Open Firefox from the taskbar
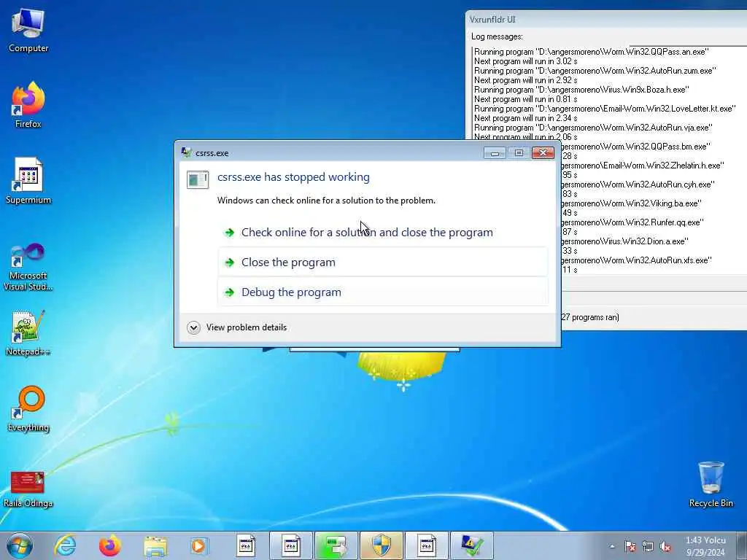Viewport: 747px width, 560px height. pos(109,545)
